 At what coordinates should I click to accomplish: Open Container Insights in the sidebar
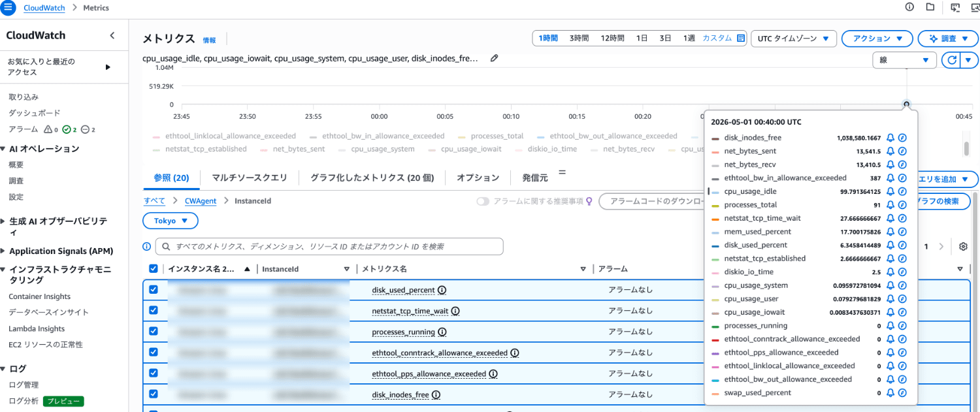tap(40, 296)
